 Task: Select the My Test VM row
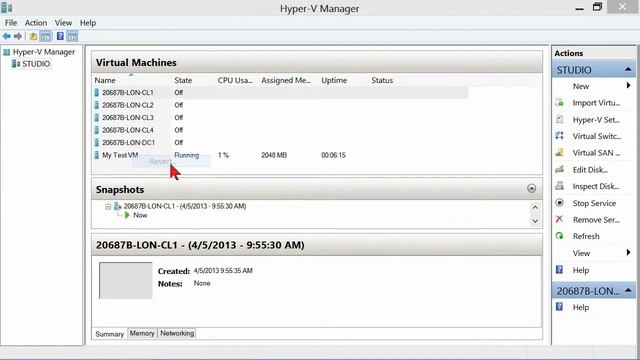pos(280,155)
